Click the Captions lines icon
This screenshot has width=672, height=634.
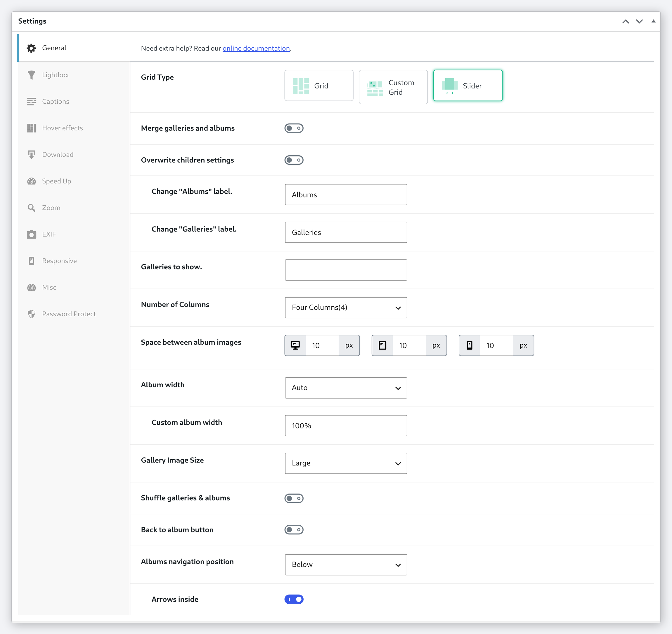point(32,101)
